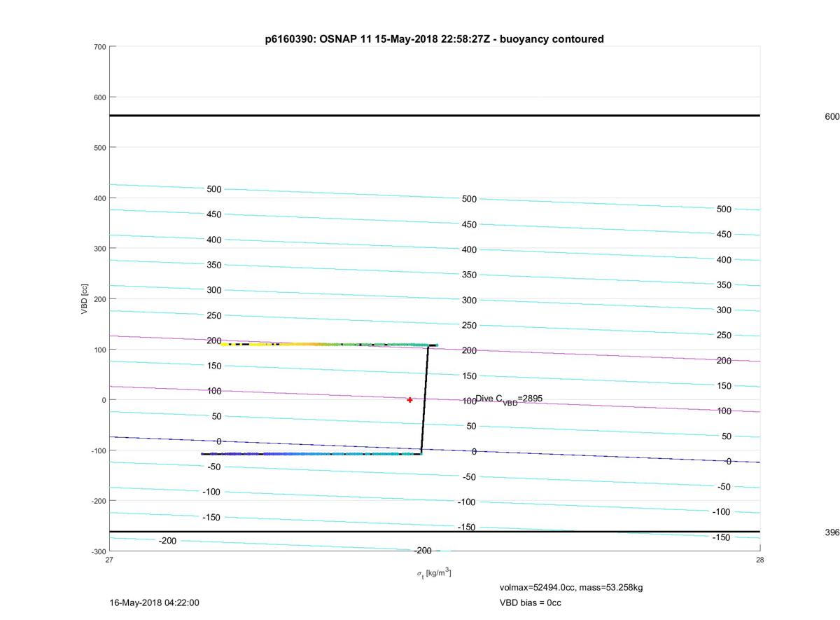
Task: Click the sigma [kg/m3] x-axis label
Action: (x=434, y=573)
